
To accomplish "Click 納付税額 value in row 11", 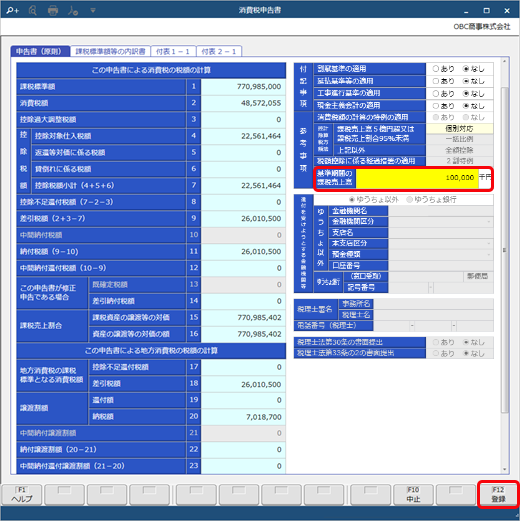I will click(x=243, y=252).
